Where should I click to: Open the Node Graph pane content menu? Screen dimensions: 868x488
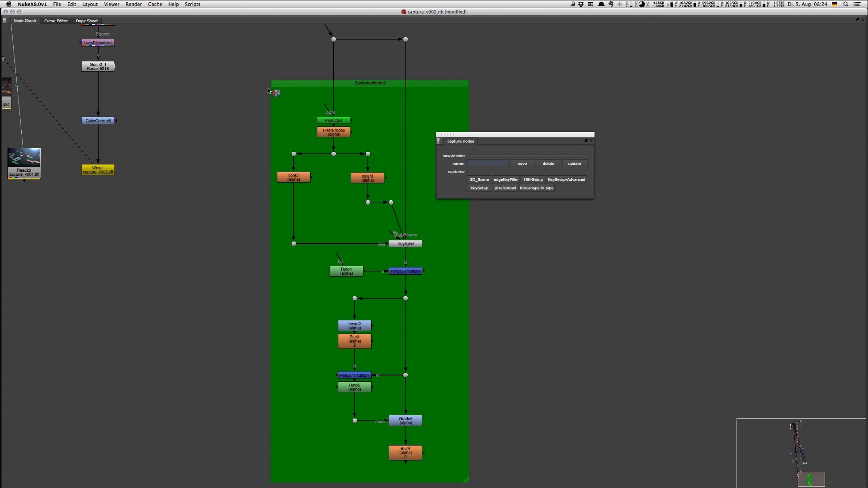5,20
